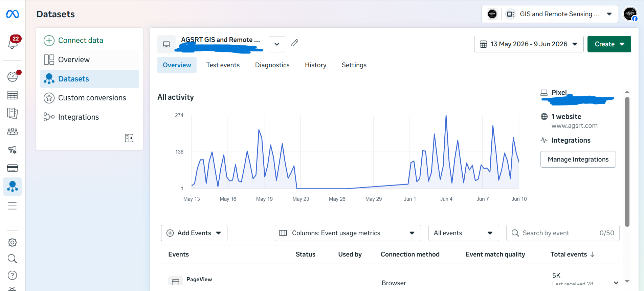Open the help question mark icon
644x291 pixels.
click(x=13, y=275)
